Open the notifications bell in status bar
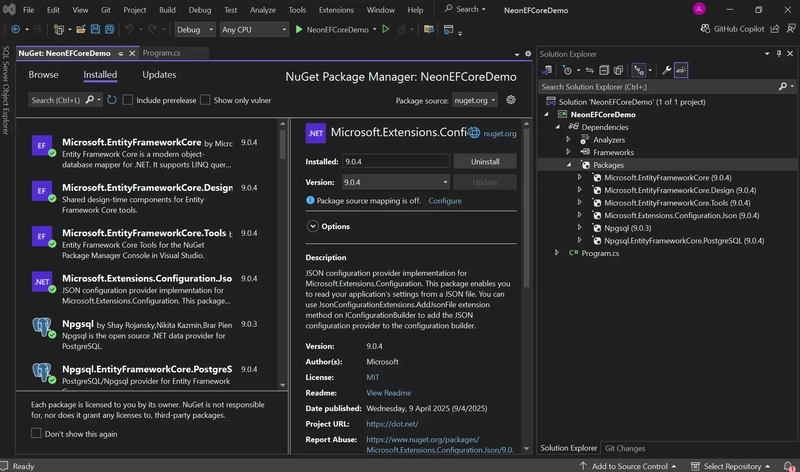 [x=789, y=466]
